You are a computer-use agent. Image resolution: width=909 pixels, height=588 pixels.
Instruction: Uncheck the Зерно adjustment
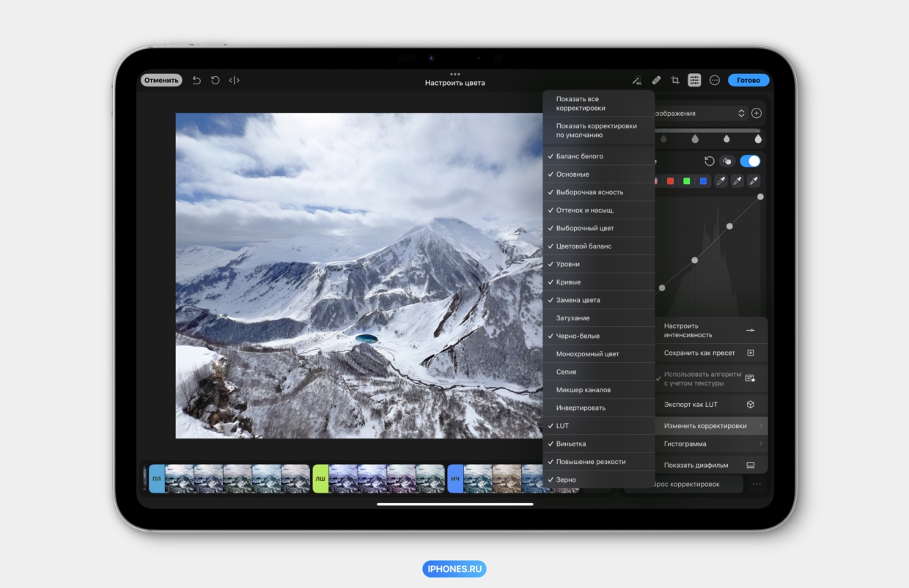tap(599, 479)
